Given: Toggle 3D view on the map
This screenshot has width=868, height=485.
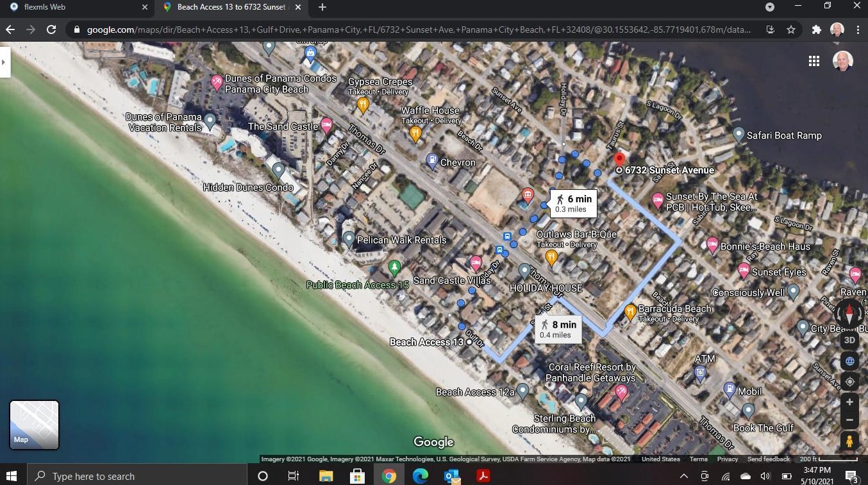Looking at the screenshot, I should 849,341.
